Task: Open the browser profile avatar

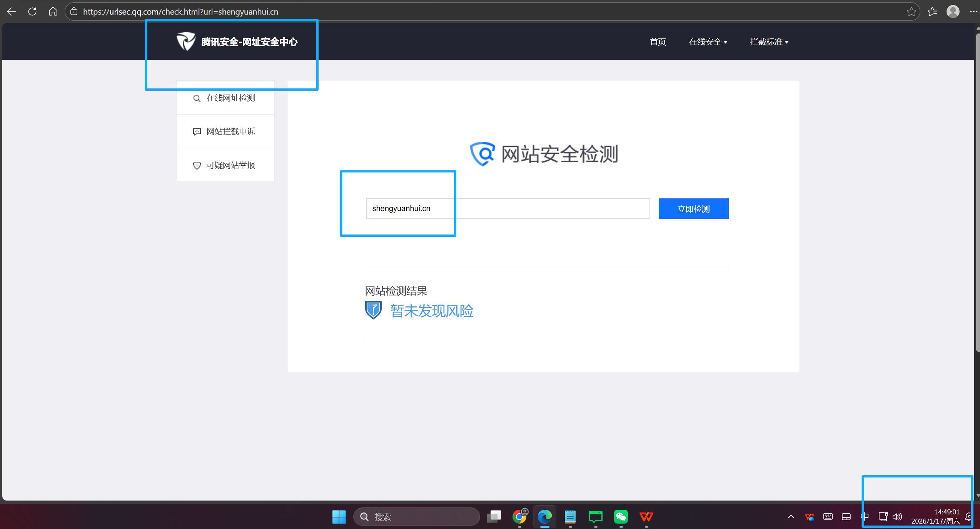Action: tap(953, 12)
